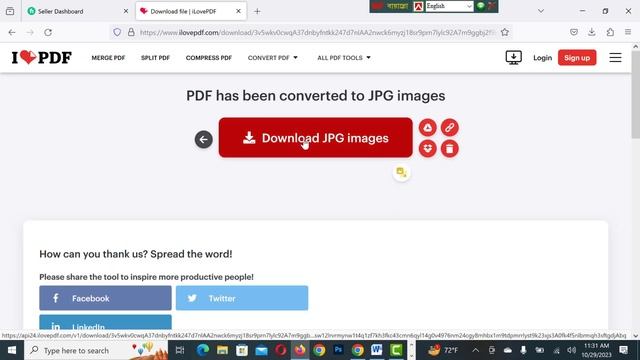Copy the share download link icon
The height and width of the screenshot is (360, 640).
(x=449, y=128)
